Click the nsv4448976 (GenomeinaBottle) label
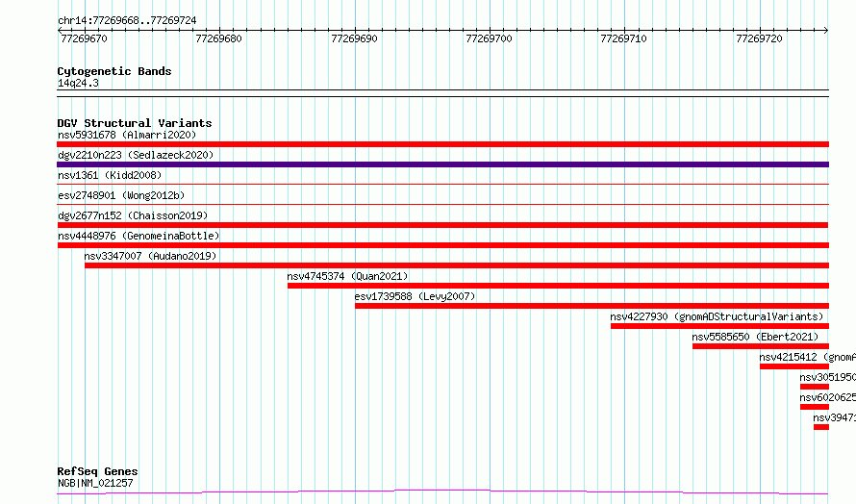Screen dimensions: 856x504 (x=138, y=236)
